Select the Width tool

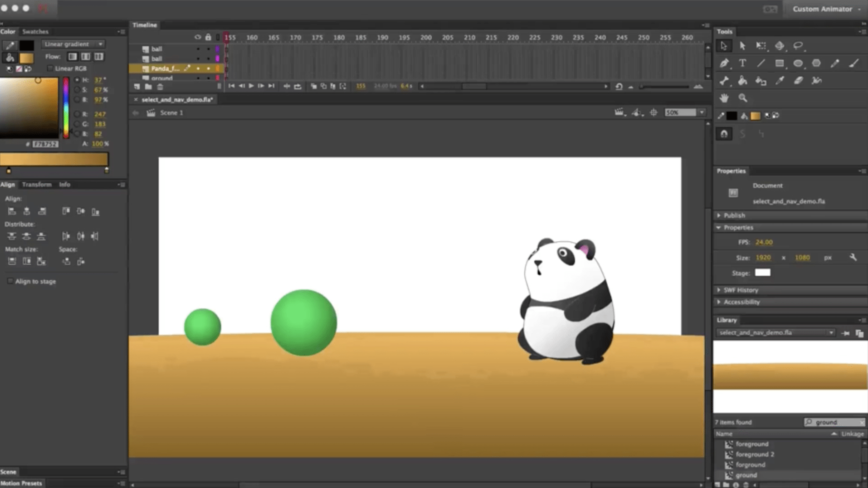[816, 81]
